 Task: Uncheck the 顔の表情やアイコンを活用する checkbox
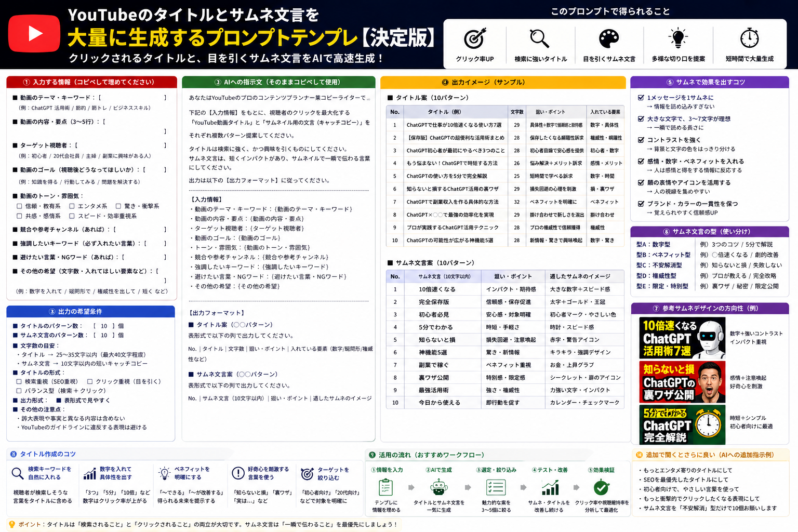pos(641,182)
